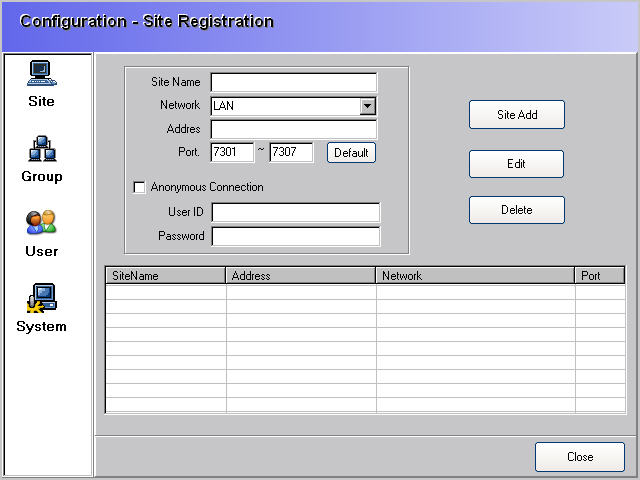Sort by the Network column header
Screen dimensions: 640x480
point(475,276)
